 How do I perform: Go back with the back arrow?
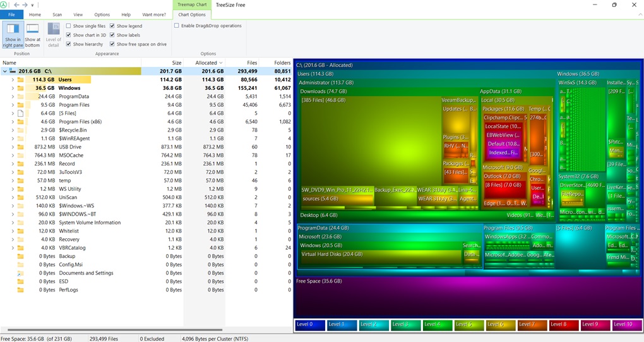(16, 5)
